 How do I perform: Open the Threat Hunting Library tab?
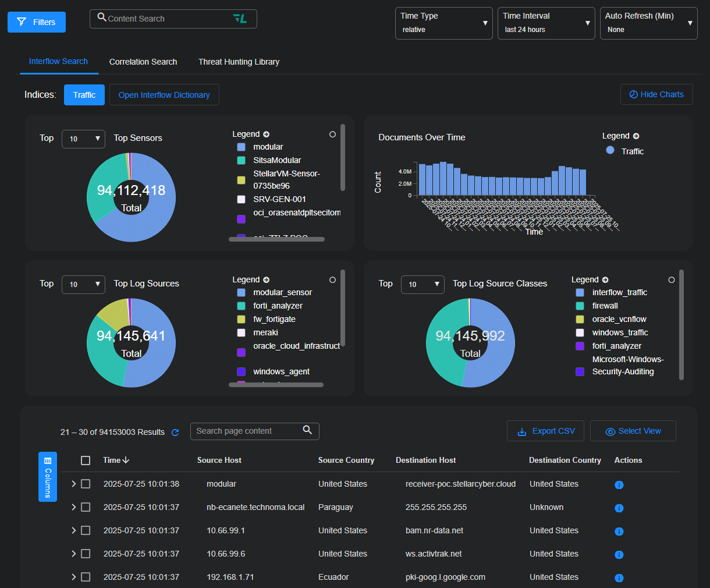click(239, 62)
